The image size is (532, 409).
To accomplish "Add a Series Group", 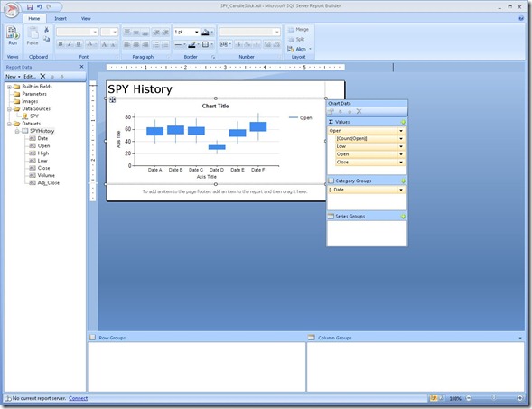I will click(x=403, y=216).
